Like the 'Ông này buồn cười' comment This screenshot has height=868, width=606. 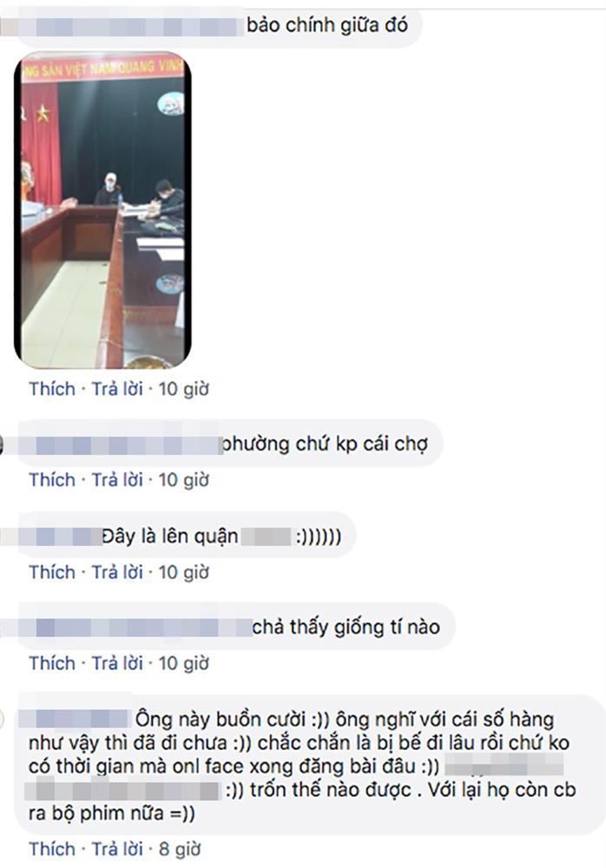coord(52,849)
